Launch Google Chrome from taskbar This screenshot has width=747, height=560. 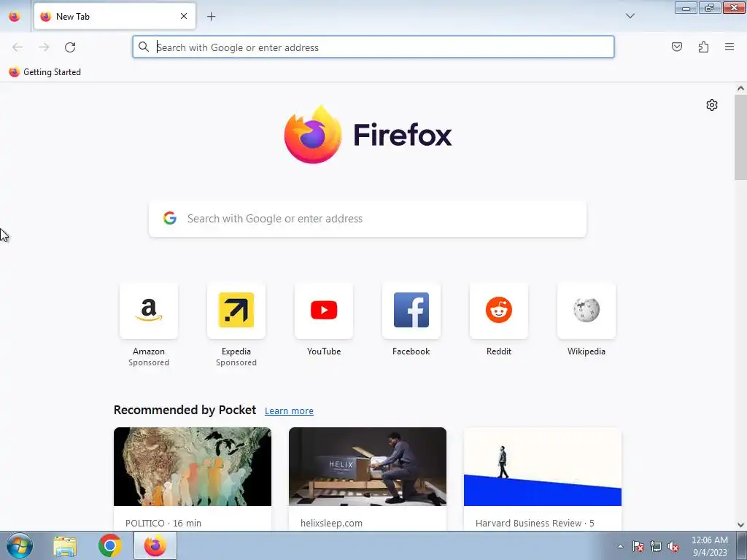coord(109,545)
